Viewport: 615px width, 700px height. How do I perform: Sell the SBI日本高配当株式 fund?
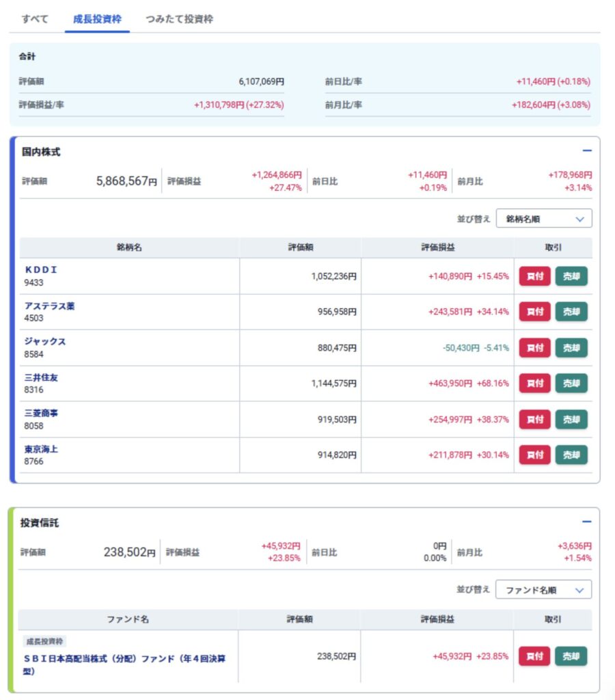pyautogui.click(x=571, y=656)
